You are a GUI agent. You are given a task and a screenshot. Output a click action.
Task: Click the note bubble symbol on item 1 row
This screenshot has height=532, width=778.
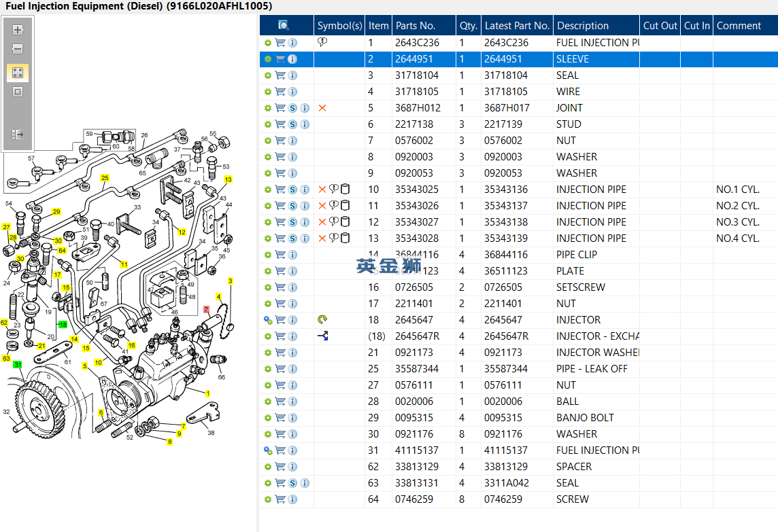(322, 42)
